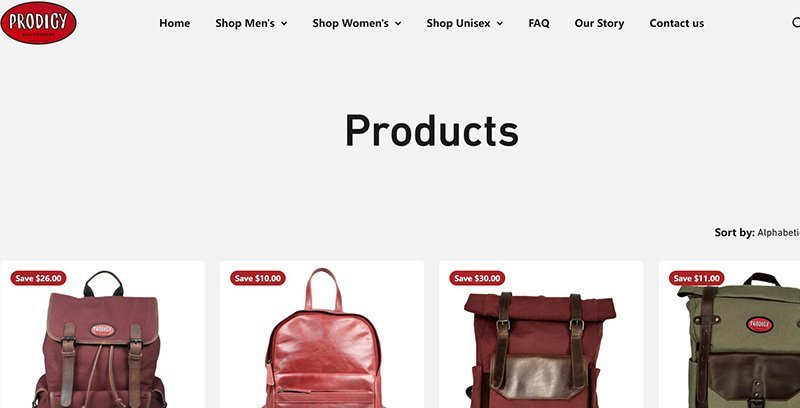View the green canvas backpack product
The width and height of the screenshot is (800, 408).
pyautogui.click(x=740, y=341)
